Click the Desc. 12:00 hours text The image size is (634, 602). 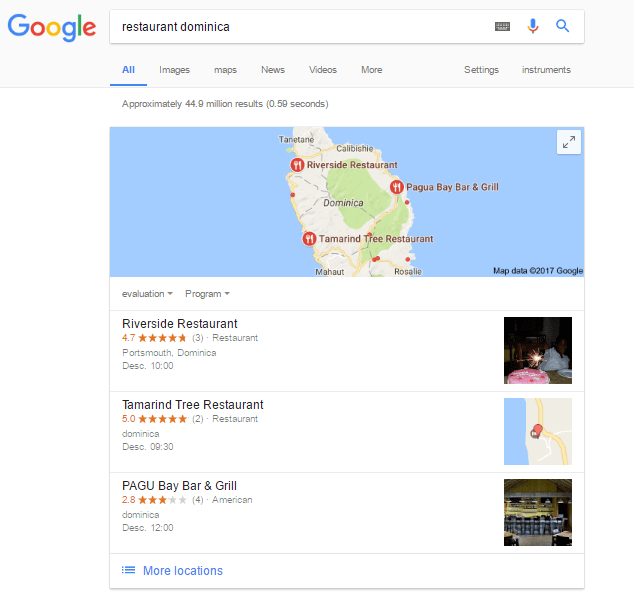(x=148, y=528)
